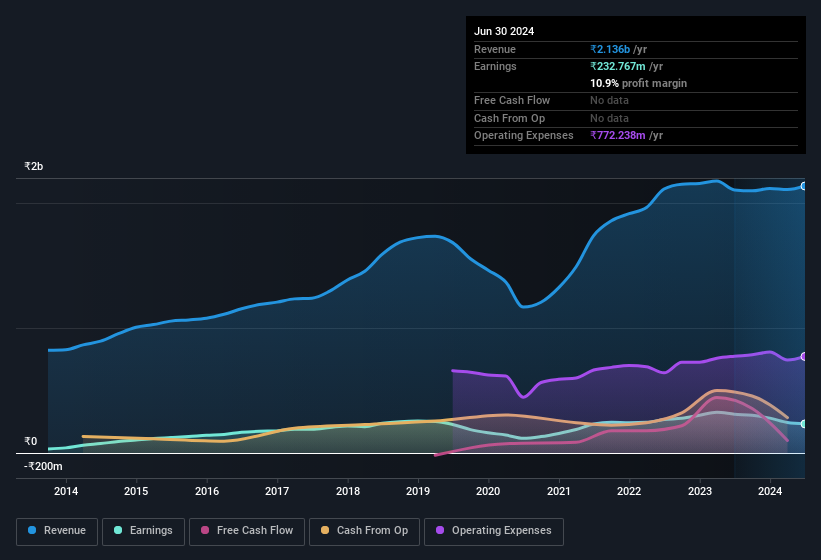Screen dimensions: 821x560
Task: Hide the Free Cash Flow series
Action: (x=247, y=531)
